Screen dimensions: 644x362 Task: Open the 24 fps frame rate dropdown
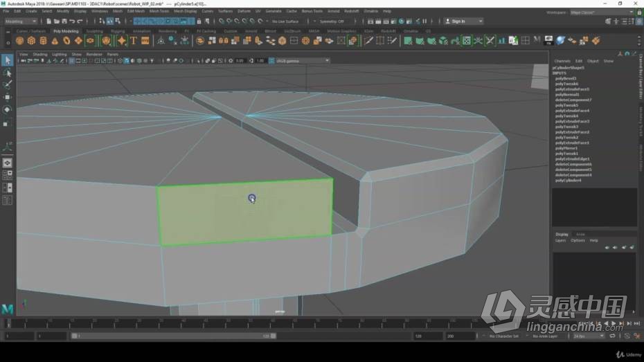tap(588, 336)
